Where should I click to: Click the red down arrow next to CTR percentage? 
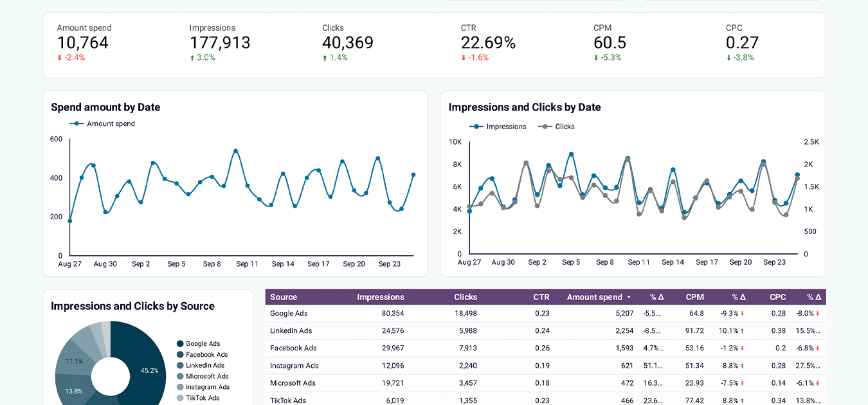pos(462,57)
